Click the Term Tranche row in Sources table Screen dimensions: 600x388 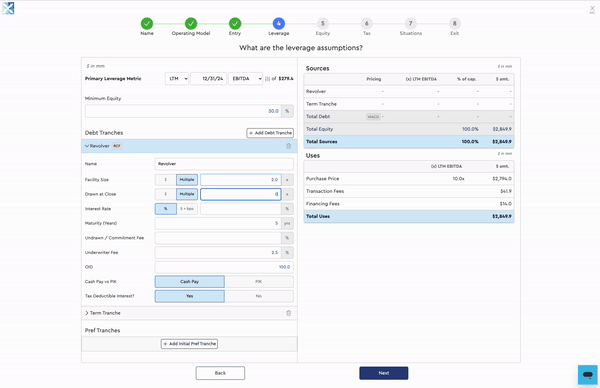(x=409, y=104)
